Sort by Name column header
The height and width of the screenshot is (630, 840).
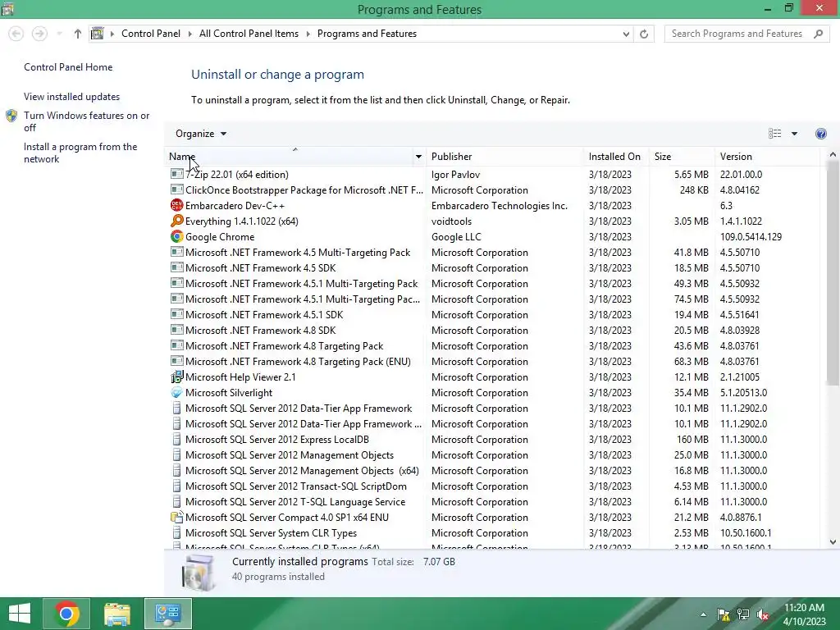290,157
